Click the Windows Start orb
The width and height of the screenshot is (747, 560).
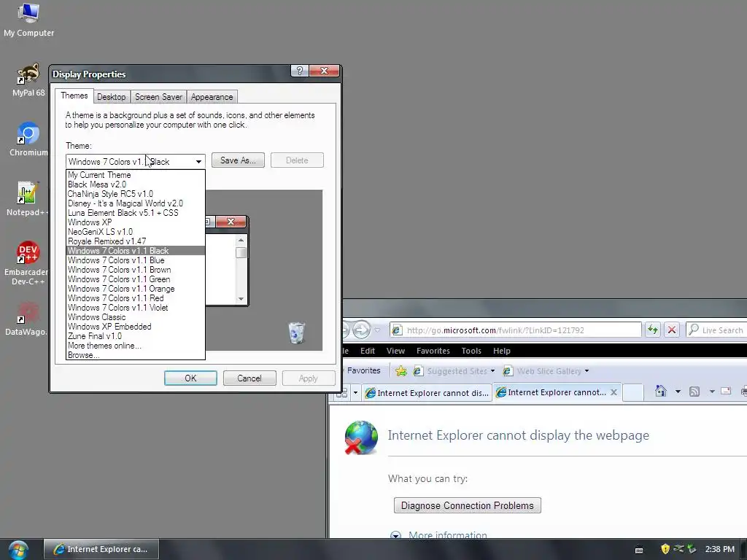[x=18, y=549]
